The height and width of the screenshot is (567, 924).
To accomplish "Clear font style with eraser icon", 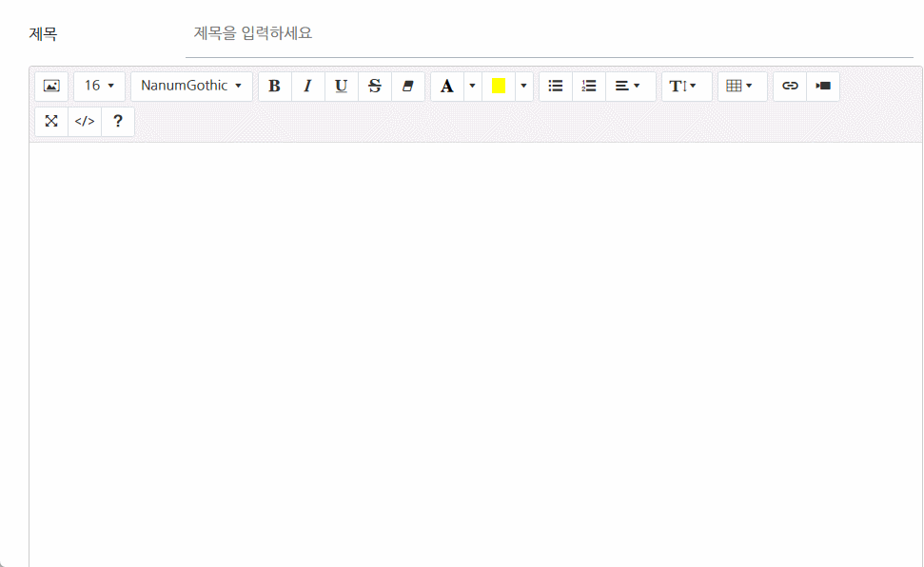I will coord(408,86).
